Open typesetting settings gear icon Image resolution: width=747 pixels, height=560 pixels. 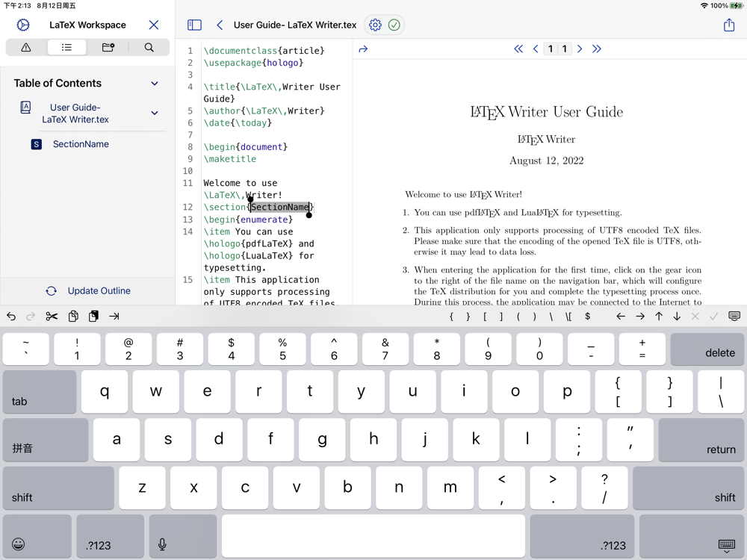375,25
